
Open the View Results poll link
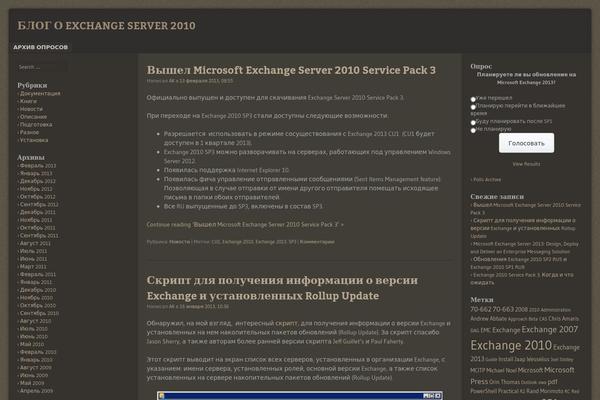point(526,164)
